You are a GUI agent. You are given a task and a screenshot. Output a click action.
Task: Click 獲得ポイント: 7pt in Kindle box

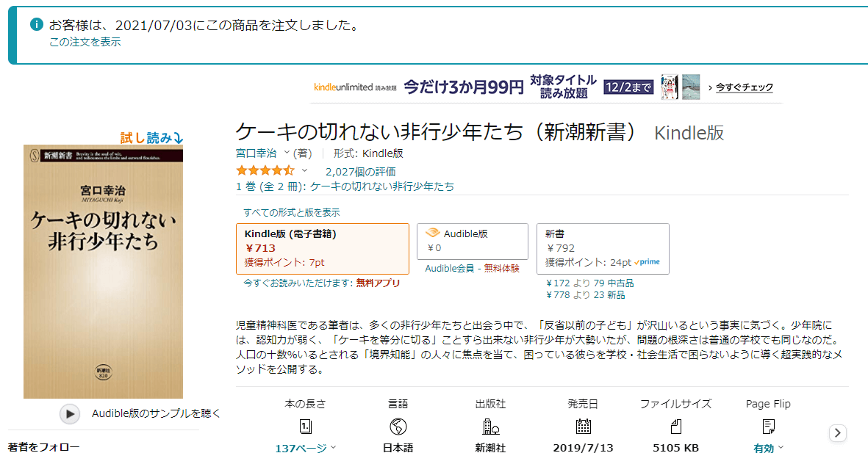click(284, 262)
